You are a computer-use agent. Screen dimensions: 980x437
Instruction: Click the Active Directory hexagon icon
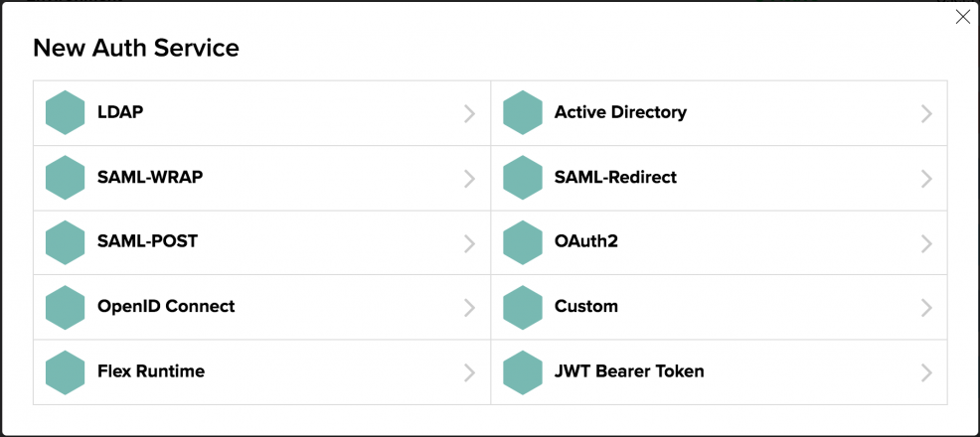pos(523,113)
